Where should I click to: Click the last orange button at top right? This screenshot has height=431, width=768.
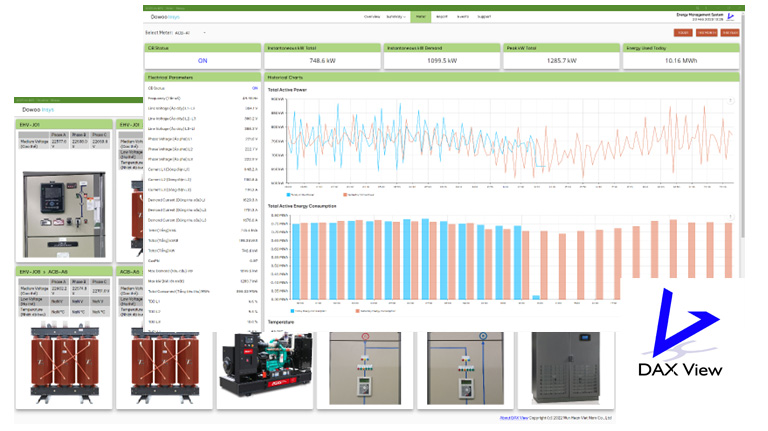tap(730, 33)
